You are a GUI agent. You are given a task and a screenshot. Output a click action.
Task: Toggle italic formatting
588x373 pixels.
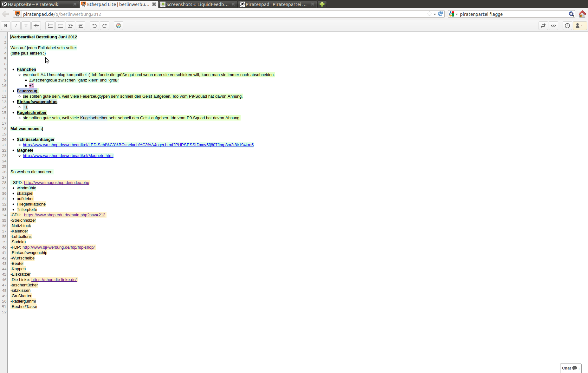point(16,26)
